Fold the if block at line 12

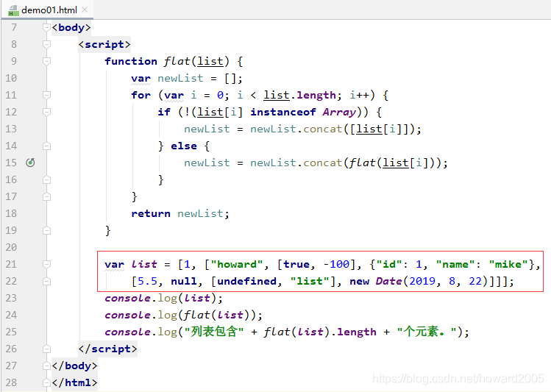tap(46, 112)
